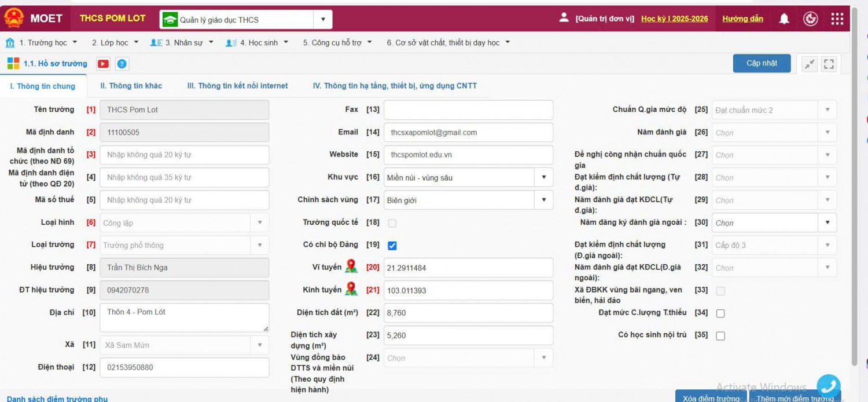This screenshot has width=868, height=402.
Task: Click the map pin icon beside Kinh tuyến
Action: click(x=351, y=289)
